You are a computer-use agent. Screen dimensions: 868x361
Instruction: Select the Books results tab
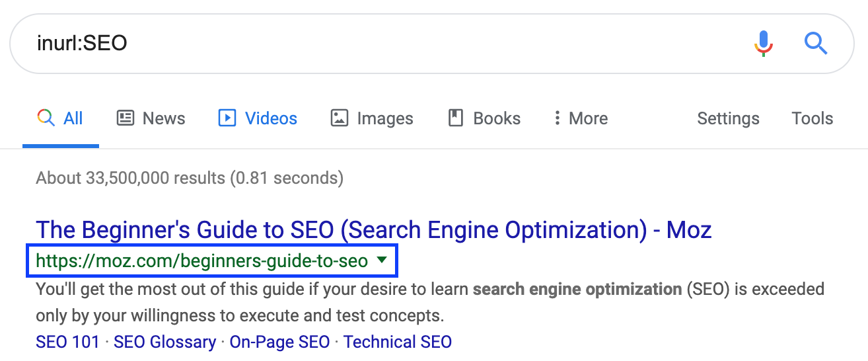click(484, 118)
